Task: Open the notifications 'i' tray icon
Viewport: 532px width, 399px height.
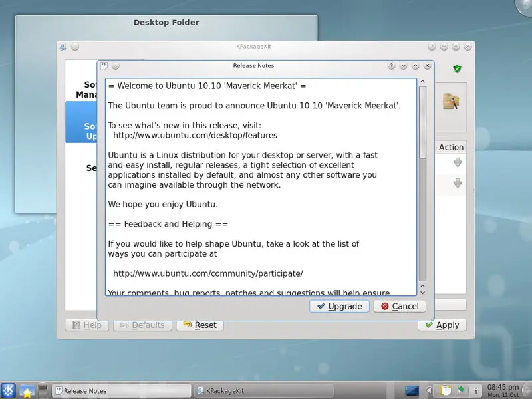Action: pyautogui.click(x=476, y=390)
